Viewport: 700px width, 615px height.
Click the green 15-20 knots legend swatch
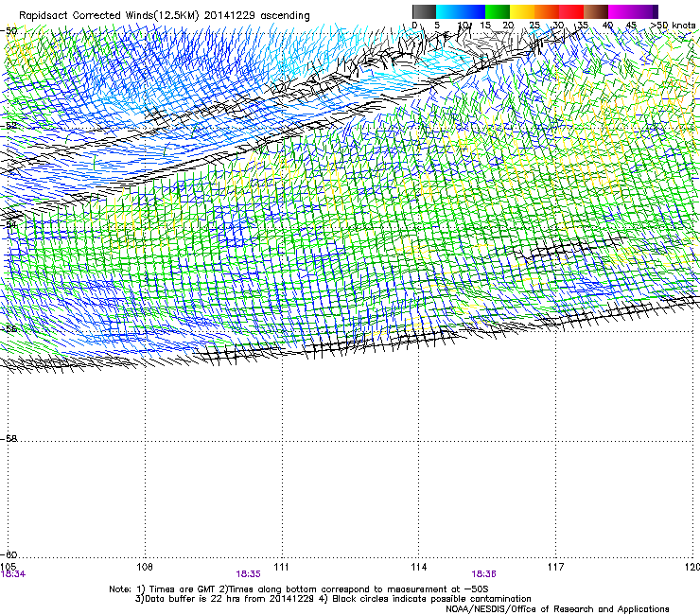[498, 11]
